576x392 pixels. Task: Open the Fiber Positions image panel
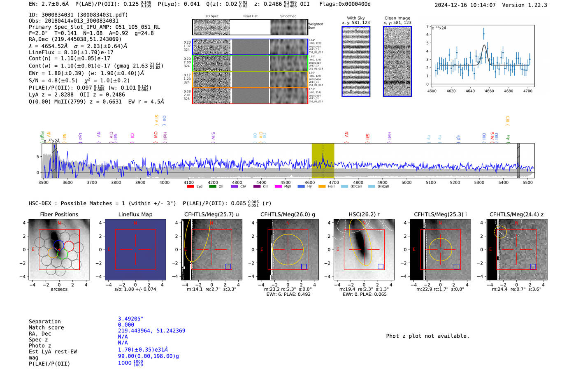click(x=59, y=250)
